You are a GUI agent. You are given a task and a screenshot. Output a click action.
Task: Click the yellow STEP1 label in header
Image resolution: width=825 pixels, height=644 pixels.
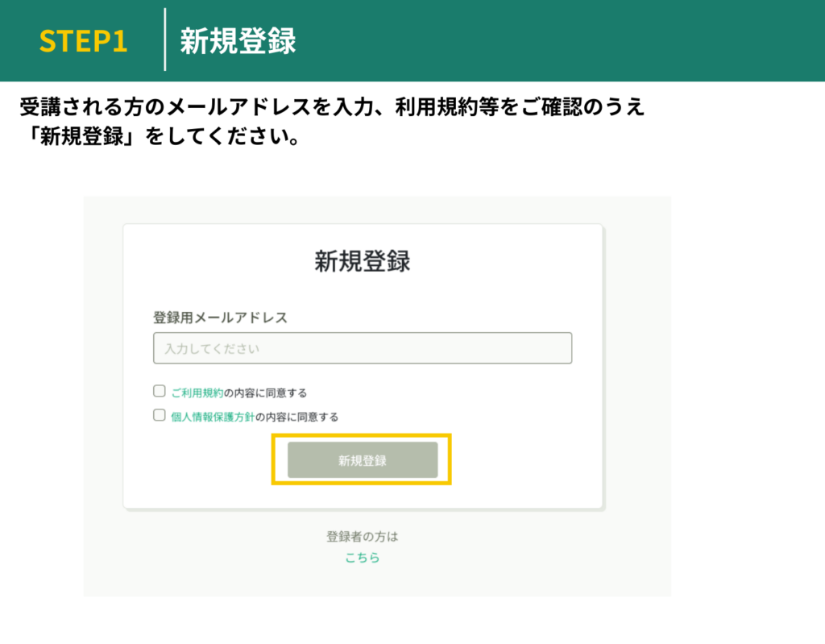(x=83, y=41)
